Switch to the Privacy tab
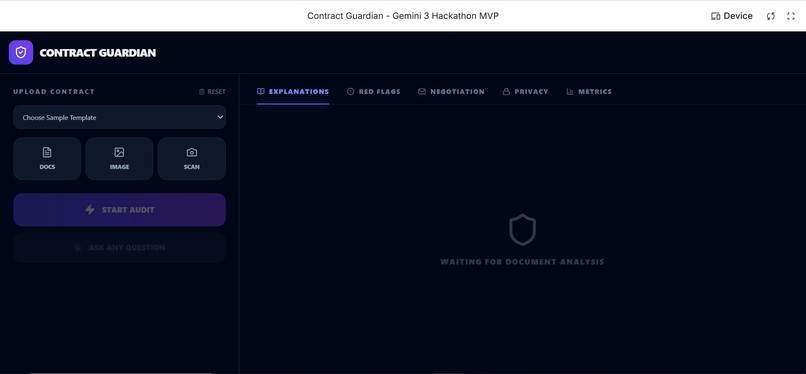Viewport: 806px width, 374px height. [525, 91]
